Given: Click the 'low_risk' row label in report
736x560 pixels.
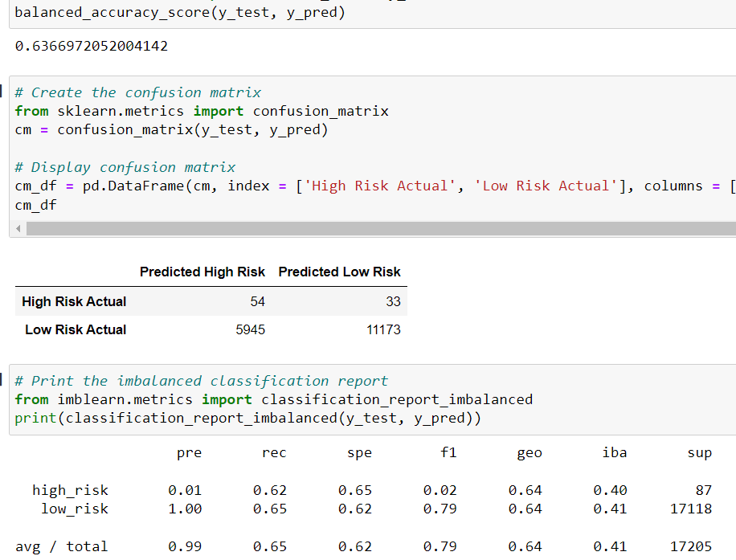Looking at the screenshot, I should click(75, 509).
